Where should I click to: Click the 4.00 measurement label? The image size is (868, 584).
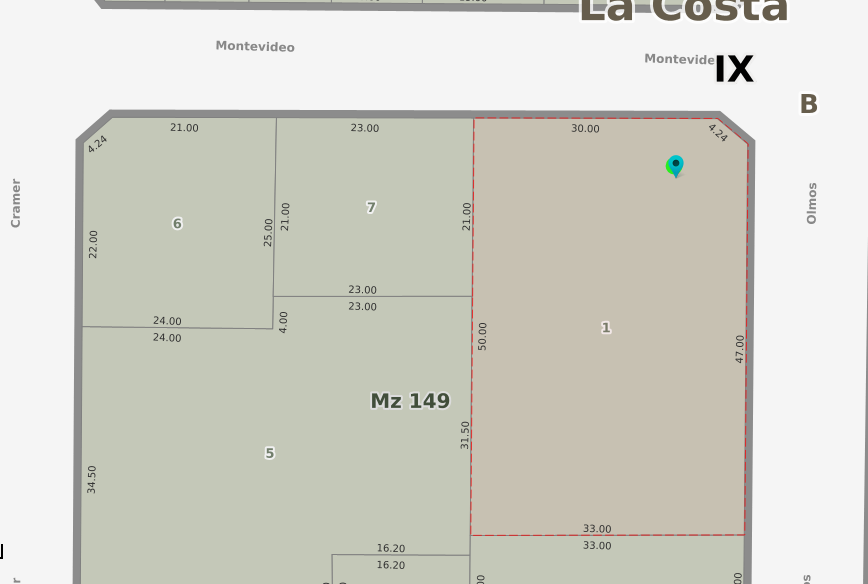pos(283,322)
